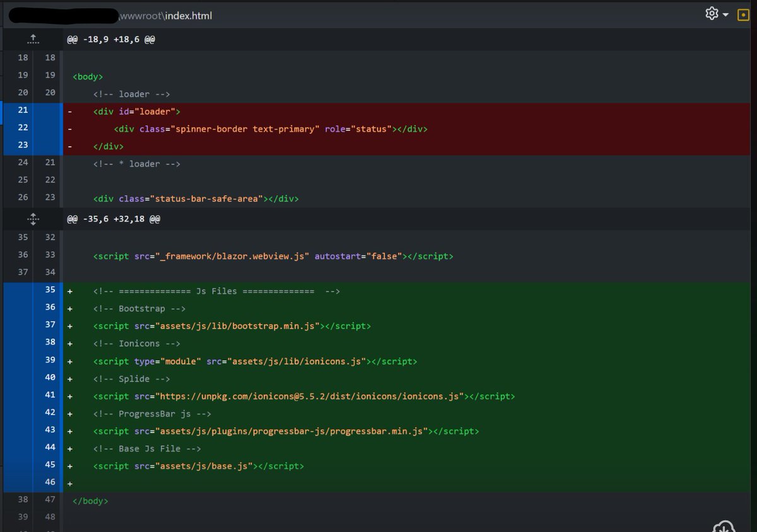Click new line number 33
757x532 pixels.
(x=50, y=255)
